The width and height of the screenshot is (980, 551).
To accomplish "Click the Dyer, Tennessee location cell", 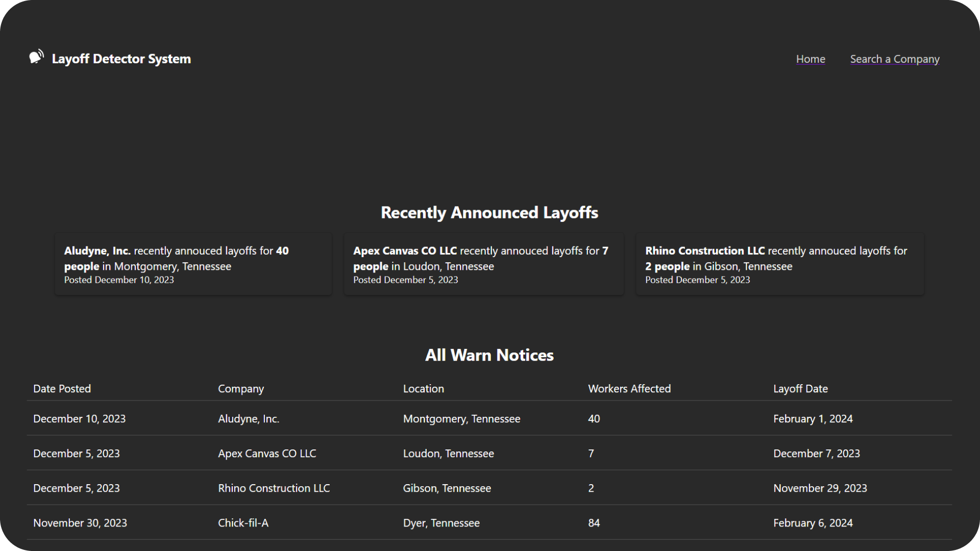I will click(x=441, y=523).
